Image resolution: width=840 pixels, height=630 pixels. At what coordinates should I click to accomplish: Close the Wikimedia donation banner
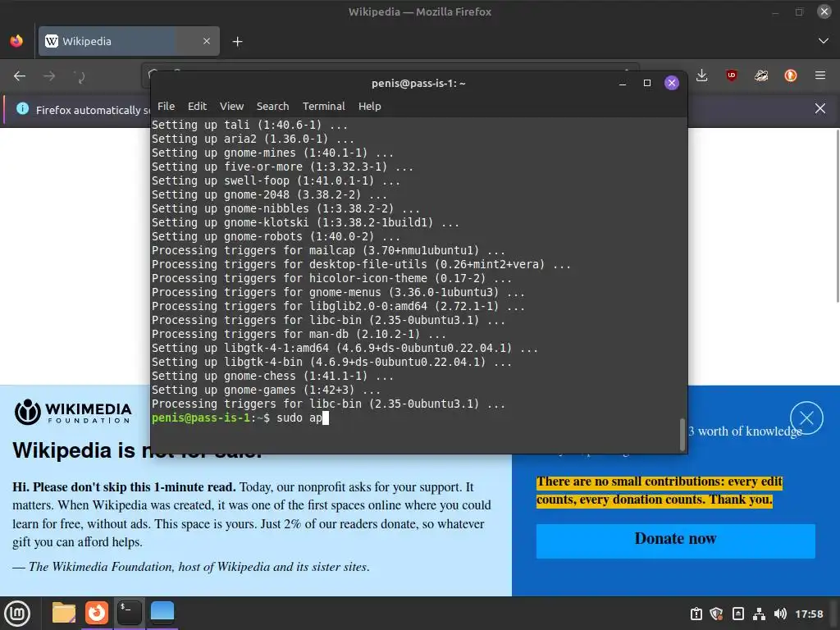tap(806, 418)
